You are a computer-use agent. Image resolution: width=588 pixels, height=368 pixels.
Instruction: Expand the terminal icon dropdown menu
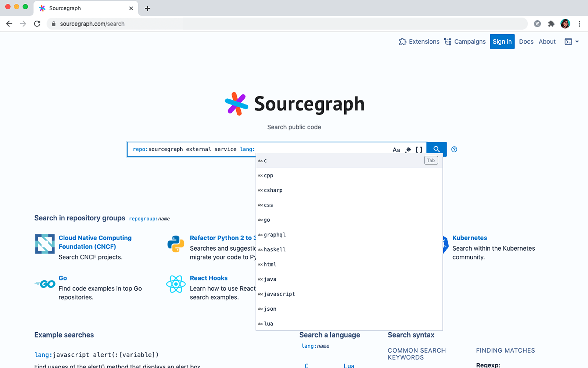coord(572,42)
